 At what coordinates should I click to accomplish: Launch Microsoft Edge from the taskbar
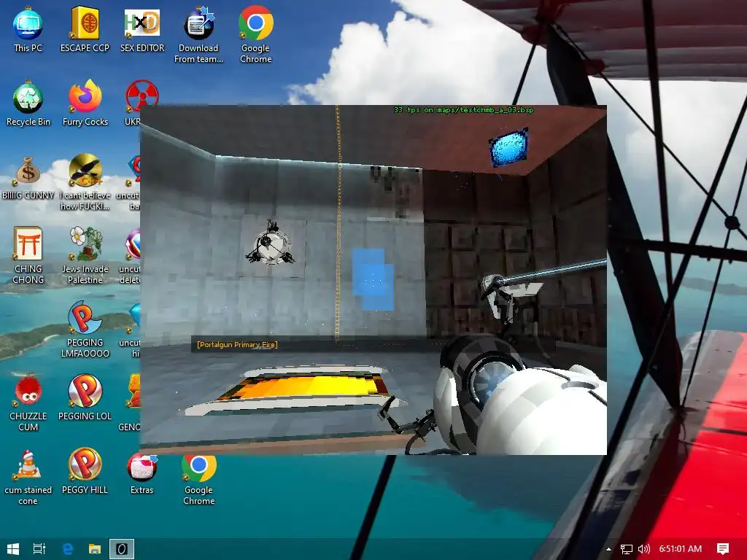(x=68, y=549)
